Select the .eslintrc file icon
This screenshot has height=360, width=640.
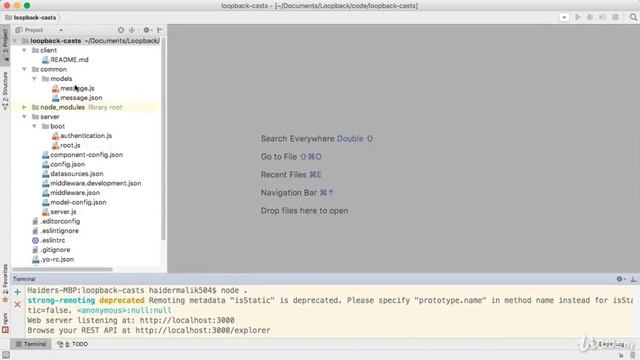[x=36, y=240]
